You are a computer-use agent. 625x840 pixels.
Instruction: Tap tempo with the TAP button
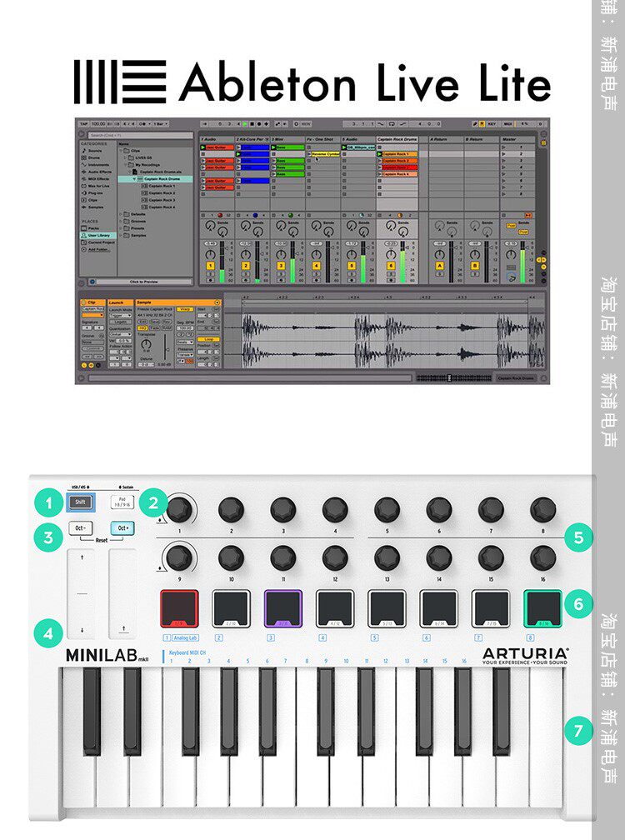pos(83,124)
